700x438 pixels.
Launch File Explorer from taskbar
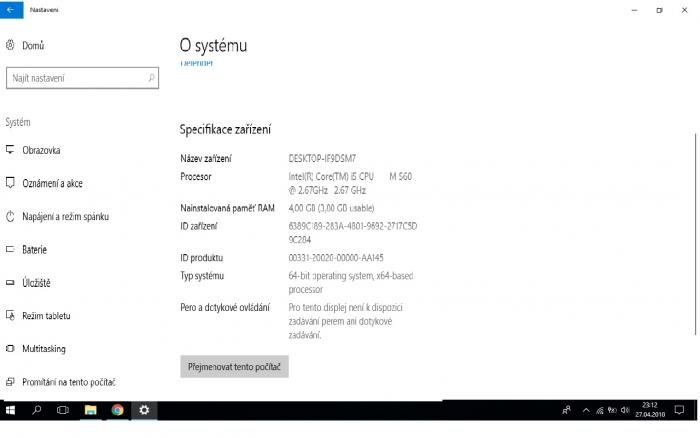pos(91,410)
